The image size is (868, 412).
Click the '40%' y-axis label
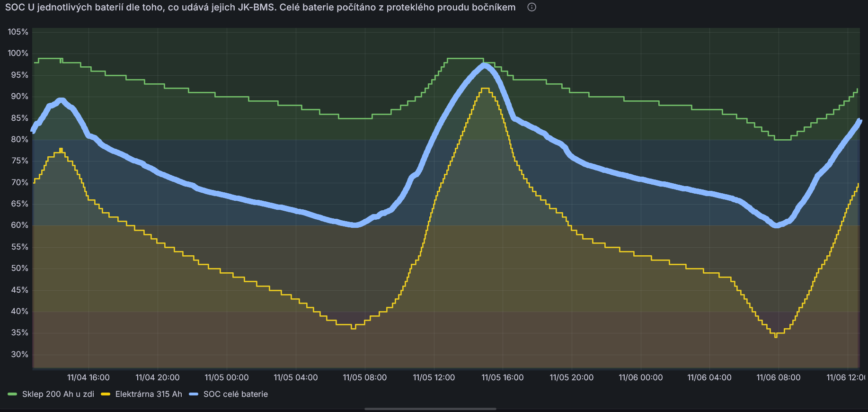pyautogui.click(x=20, y=312)
